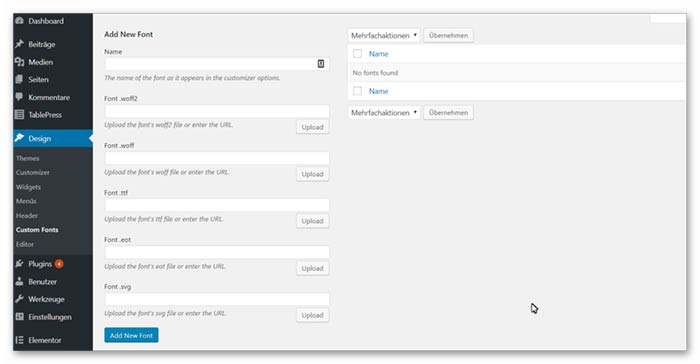Open Header submenu entry
Screen dimensions: 700x364
27,215
